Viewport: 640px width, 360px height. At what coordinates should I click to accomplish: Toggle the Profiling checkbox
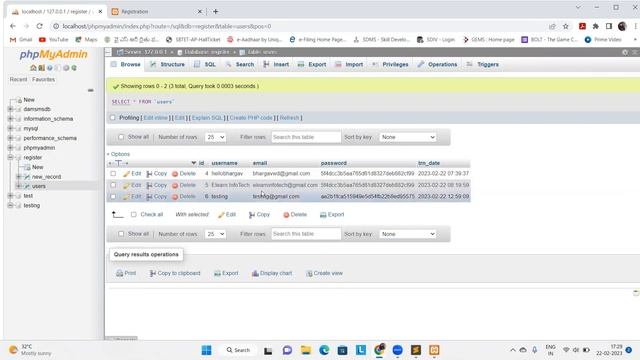tap(113, 118)
